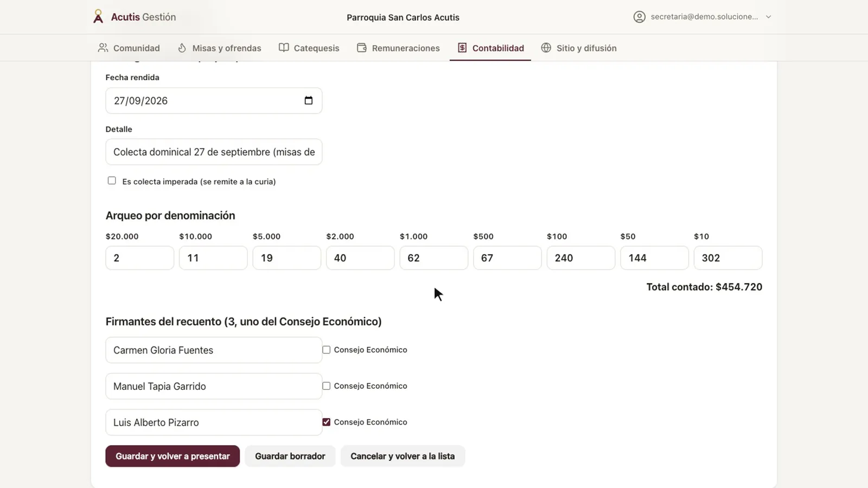Focus the $10.000 count field
This screenshot has width=868, height=488.
pyautogui.click(x=213, y=258)
